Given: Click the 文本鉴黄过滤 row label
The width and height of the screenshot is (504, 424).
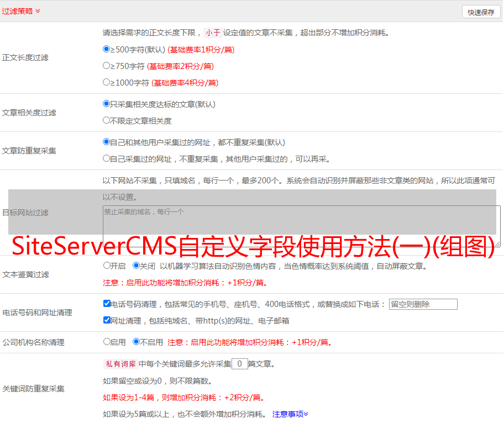Looking at the screenshot, I should [x=26, y=274].
